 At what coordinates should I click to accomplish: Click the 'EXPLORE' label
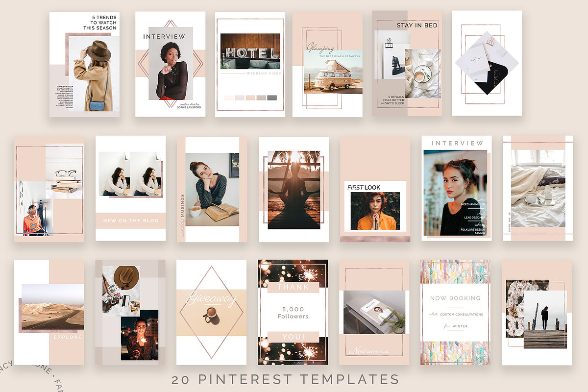(68, 338)
